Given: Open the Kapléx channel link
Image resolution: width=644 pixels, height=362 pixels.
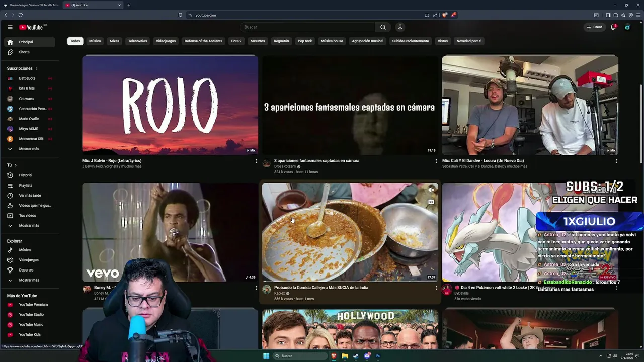Looking at the screenshot, I should click(280, 293).
